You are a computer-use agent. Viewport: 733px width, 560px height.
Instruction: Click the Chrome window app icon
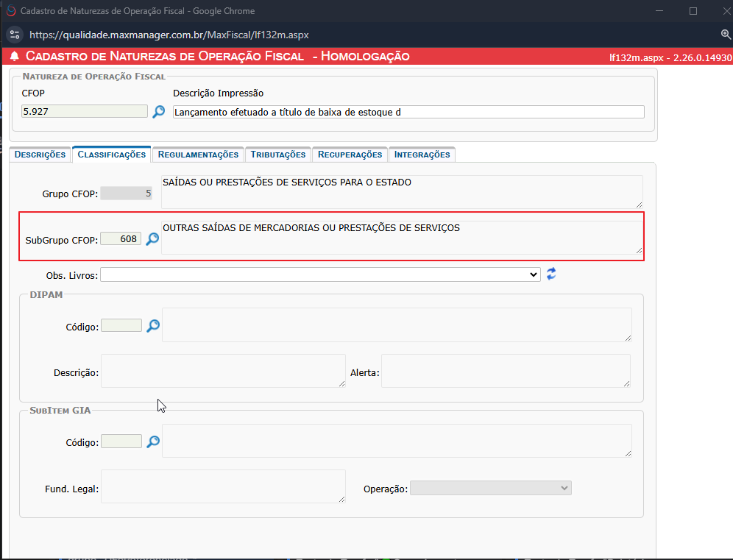[11, 11]
